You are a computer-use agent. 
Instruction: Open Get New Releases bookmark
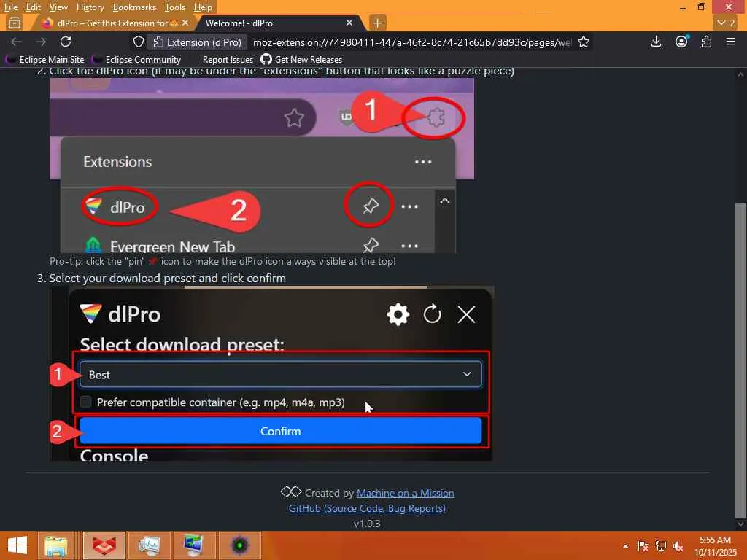click(301, 60)
